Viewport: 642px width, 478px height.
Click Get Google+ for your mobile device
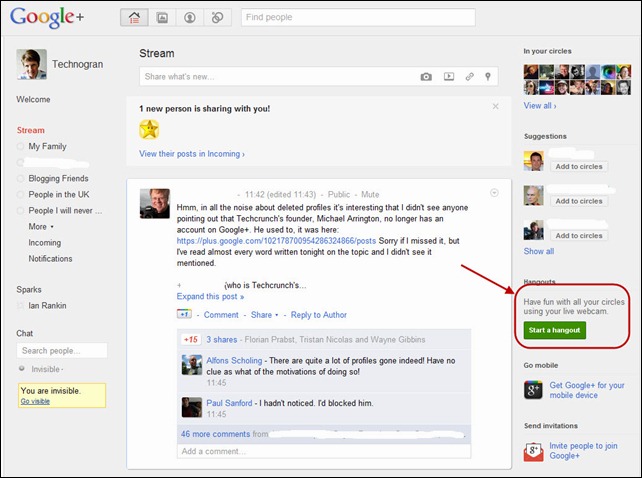click(587, 390)
